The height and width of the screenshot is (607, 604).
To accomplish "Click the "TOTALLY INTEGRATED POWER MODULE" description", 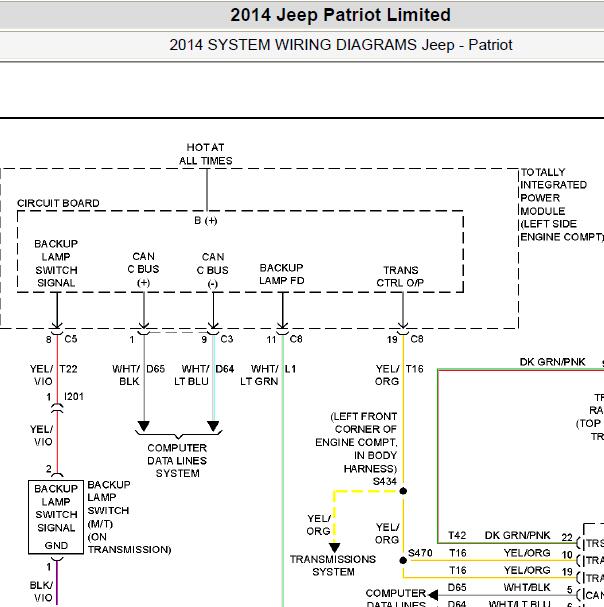I will [x=561, y=204].
